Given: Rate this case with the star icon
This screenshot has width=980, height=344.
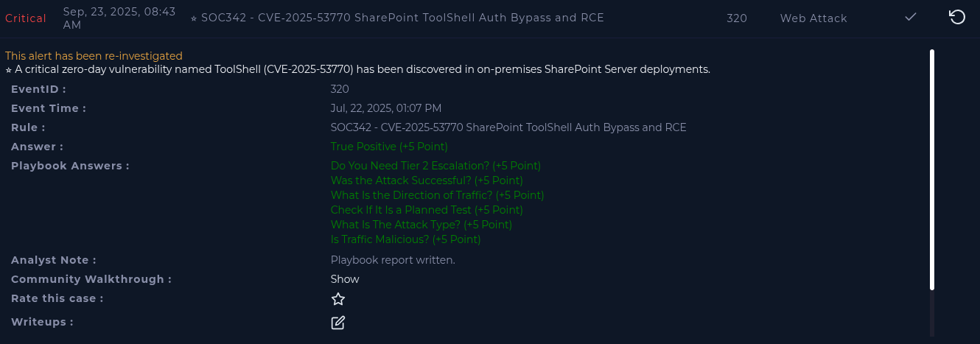Looking at the screenshot, I should [338, 299].
